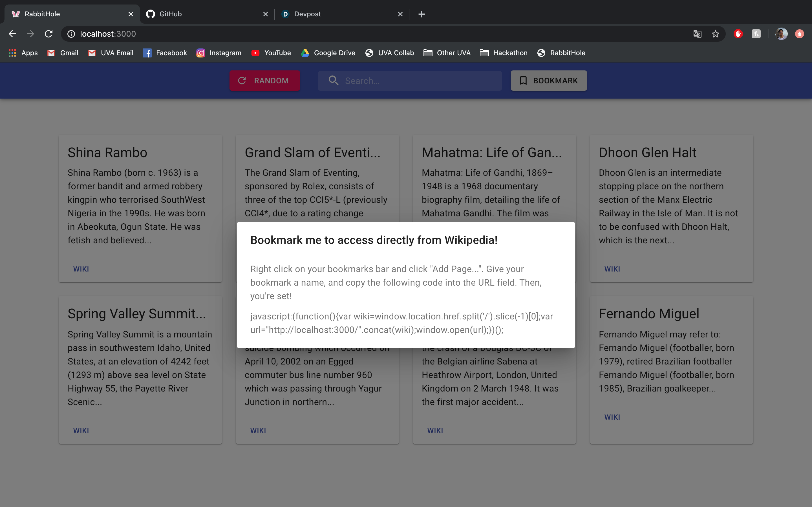This screenshot has height=507, width=812.
Task: Click the browser reload icon
Action: pos(49,34)
